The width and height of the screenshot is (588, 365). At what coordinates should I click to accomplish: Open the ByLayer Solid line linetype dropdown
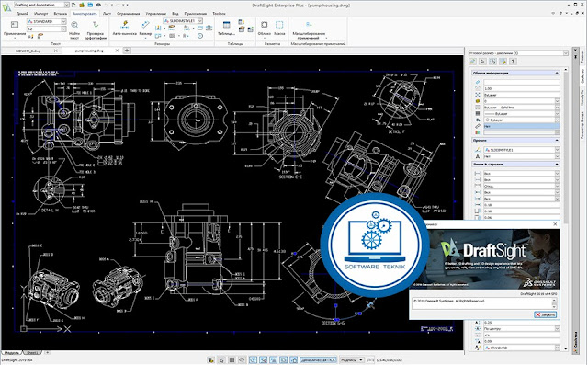(x=558, y=108)
